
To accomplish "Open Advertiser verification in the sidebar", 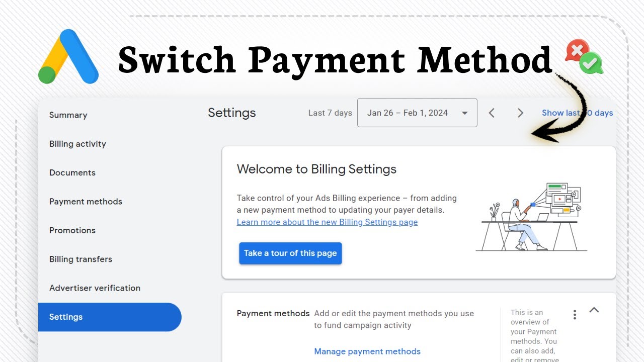I will click(x=95, y=288).
